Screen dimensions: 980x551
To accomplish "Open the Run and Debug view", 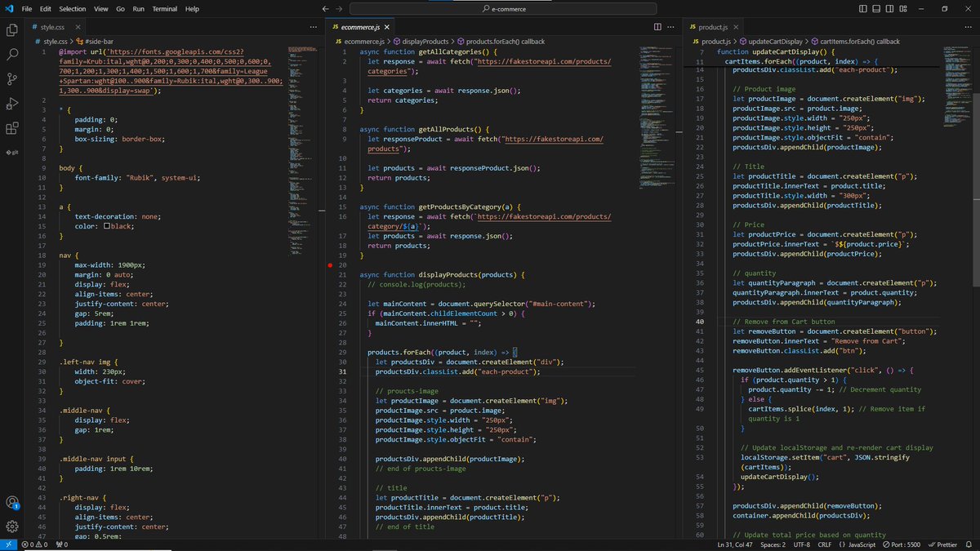I will coord(12,104).
